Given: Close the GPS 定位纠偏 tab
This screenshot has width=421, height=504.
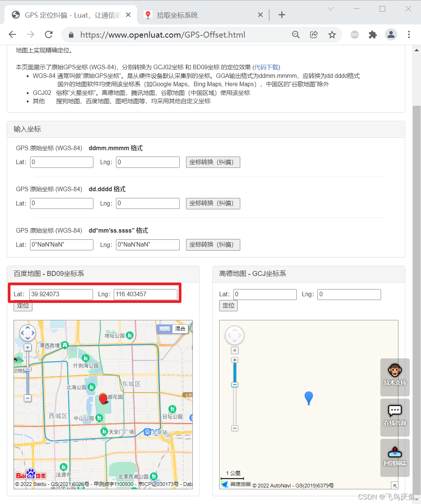Looking at the screenshot, I should point(128,15).
